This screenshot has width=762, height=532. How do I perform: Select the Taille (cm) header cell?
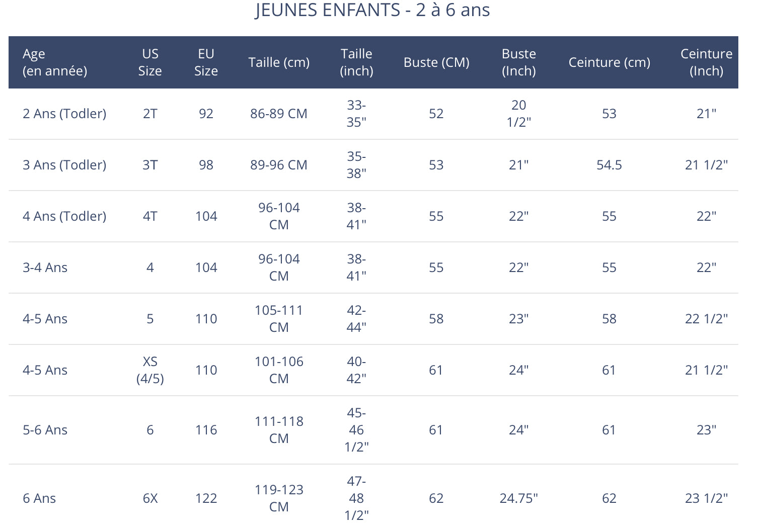(279, 62)
